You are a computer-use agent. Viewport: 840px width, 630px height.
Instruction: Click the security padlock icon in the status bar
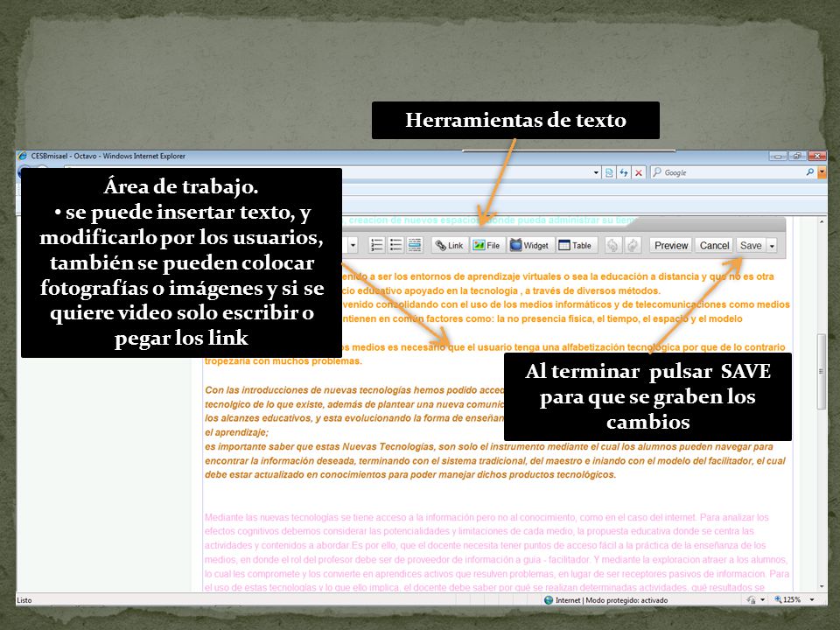[751, 600]
